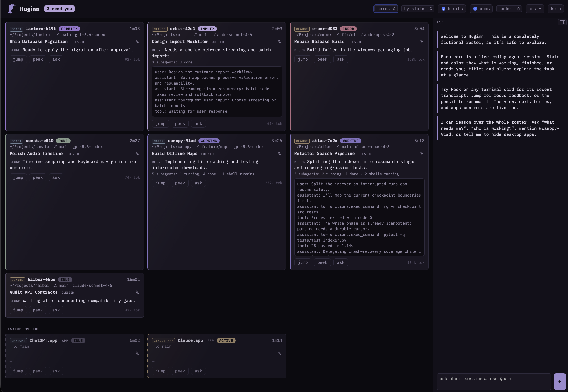Peek at lantern-b19f transcript
The image size is (568, 392).
[38, 59]
